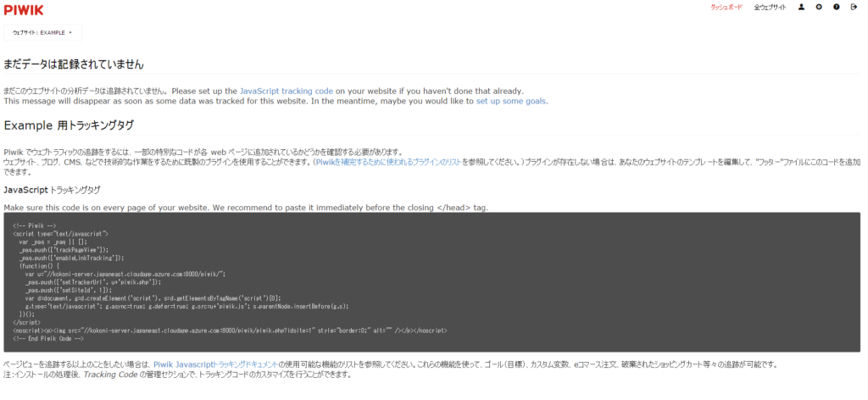
Task: Open the 全ウェブサイト menu item
Action: [770, 8]
